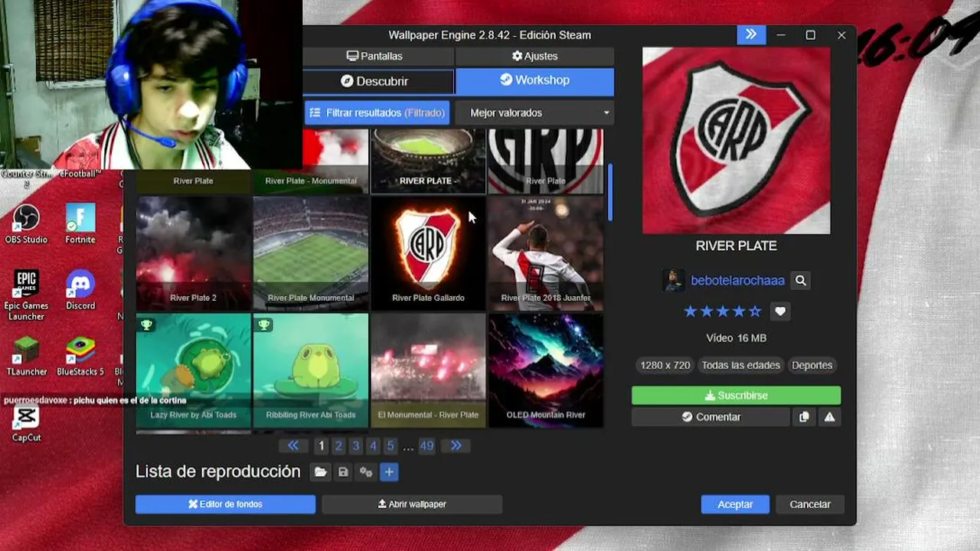980x551 pixels.
Task: Report wallpaper with warning triangle icon
Action: (x=829, y=417)
